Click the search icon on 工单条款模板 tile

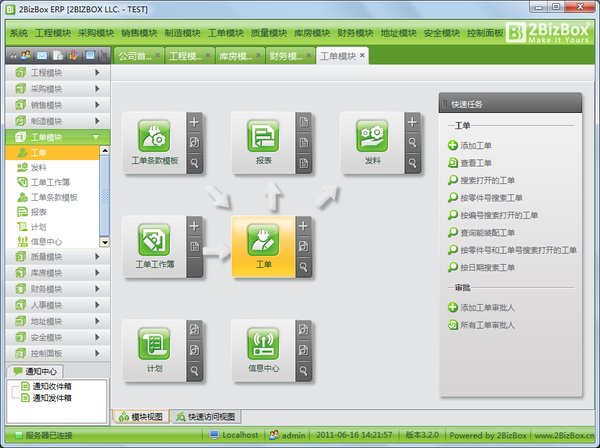(x=194, y=163)
